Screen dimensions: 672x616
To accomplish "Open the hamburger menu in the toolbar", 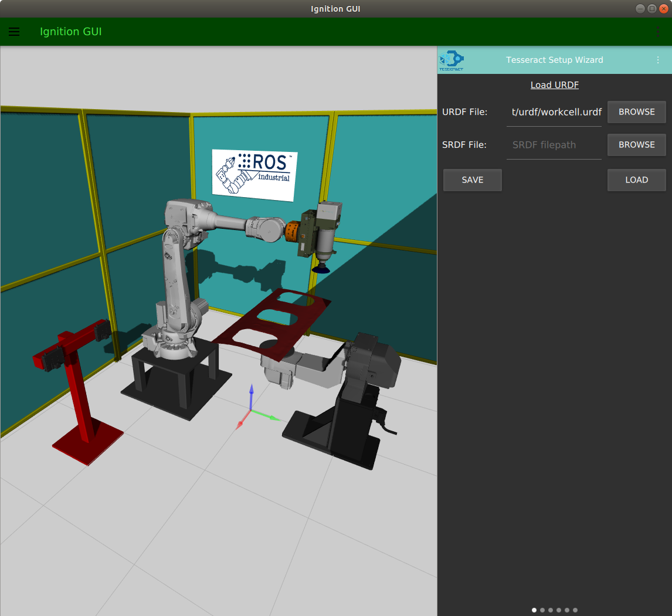I will tap(14, 32).
